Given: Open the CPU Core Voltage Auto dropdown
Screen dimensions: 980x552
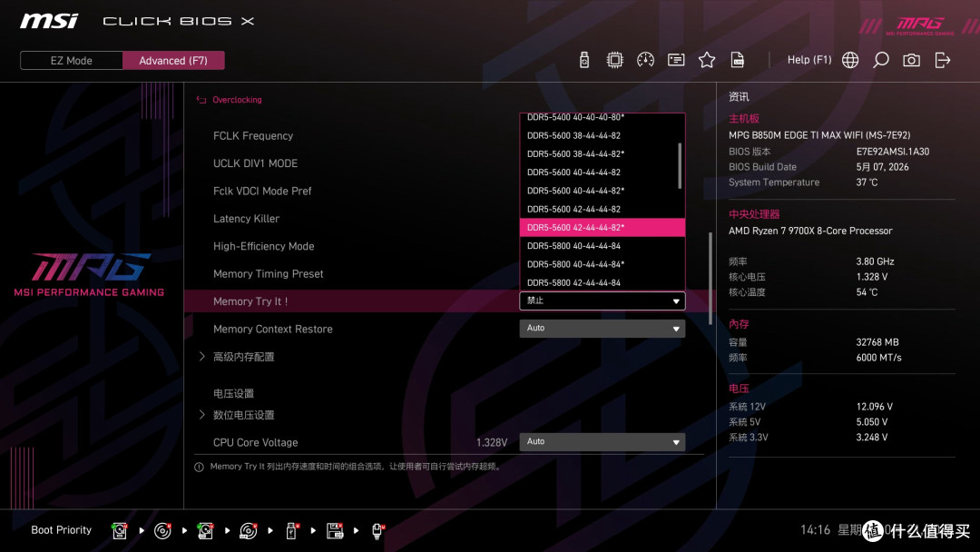Looking at the screenshot, I should coord(602,442).
